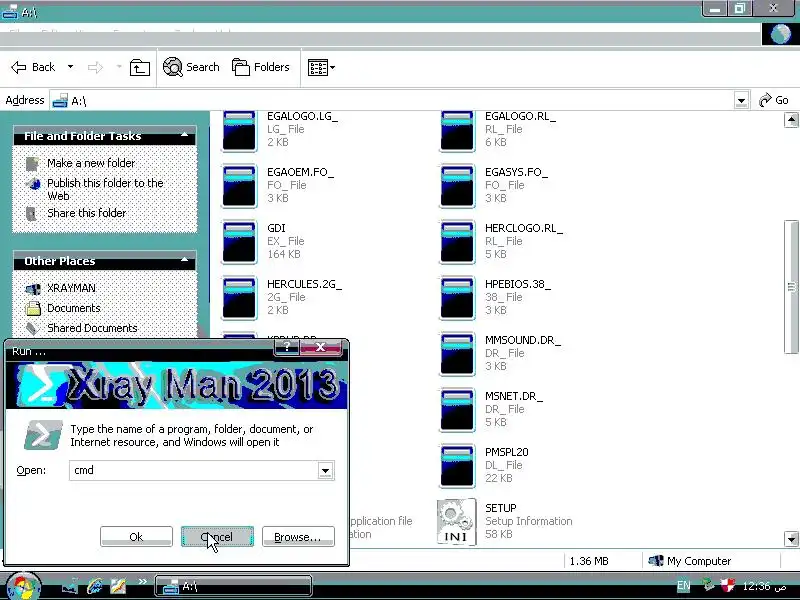Screen dimensions: 800x600
Task: Click the vertical scrollbar thumb
Action: click(x=791, y=286)
